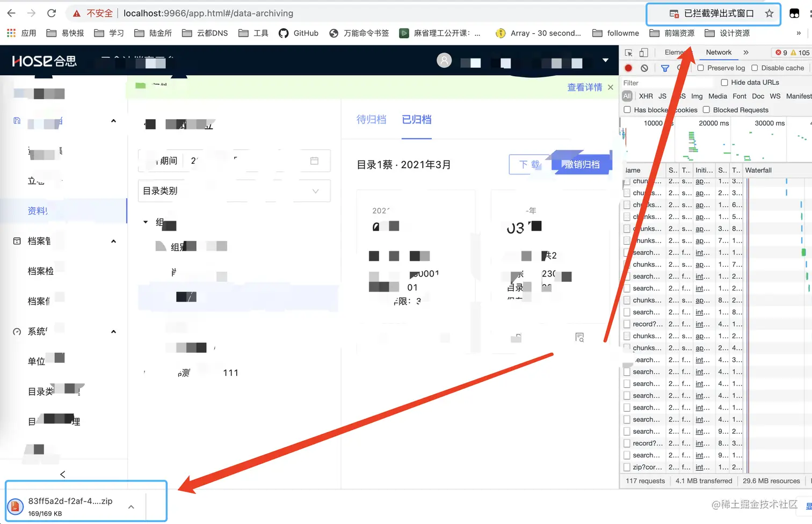This screenshot has height=524, width=812.
Task: Open the 设计资源 bookmarks folder
Action: click(727, 33)
